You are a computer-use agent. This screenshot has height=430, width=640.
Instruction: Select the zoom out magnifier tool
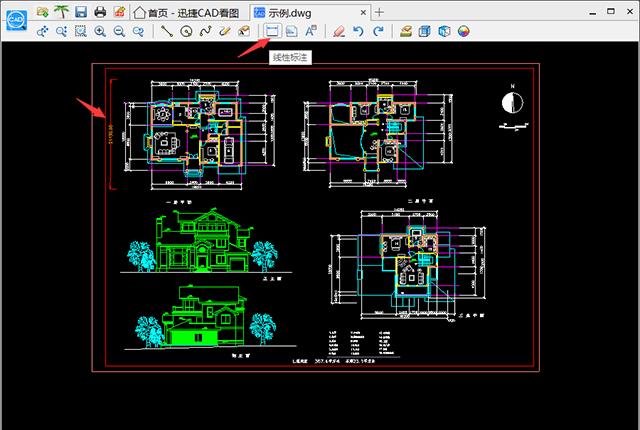point(119,32)
